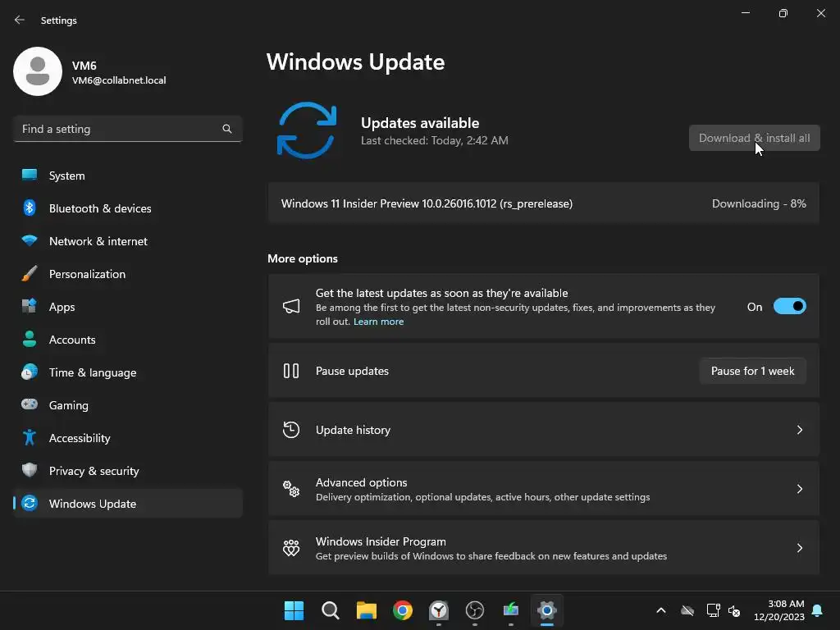The height and width of the screenshot is (630, 840).
Task: Click the network display tray icon
Action: pos(713,610)
